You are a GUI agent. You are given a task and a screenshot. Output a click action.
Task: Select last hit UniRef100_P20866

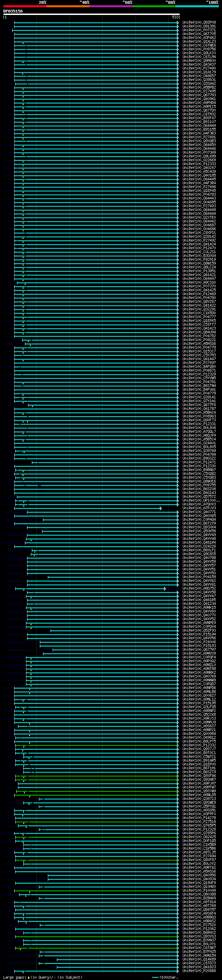coord(199,971)
